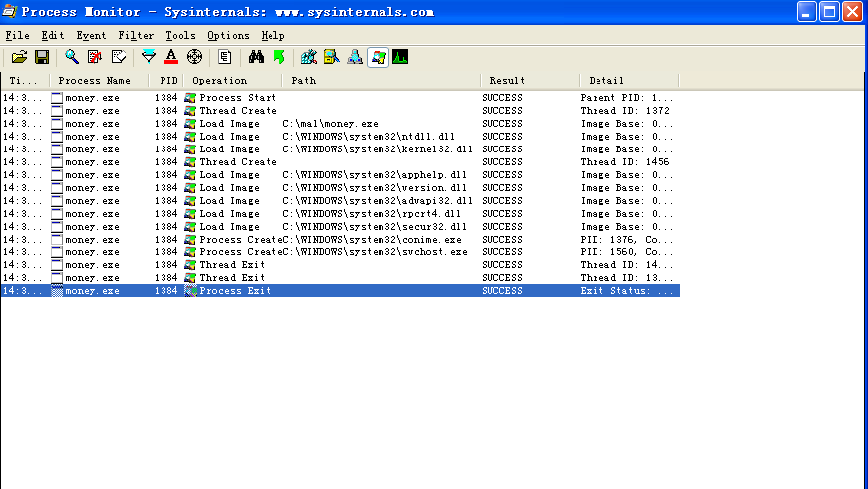This screenshot has width=868, height=489.
Task: Click the secur32.dll path cell
Action: pyautogui.click(x=375, y=227)
